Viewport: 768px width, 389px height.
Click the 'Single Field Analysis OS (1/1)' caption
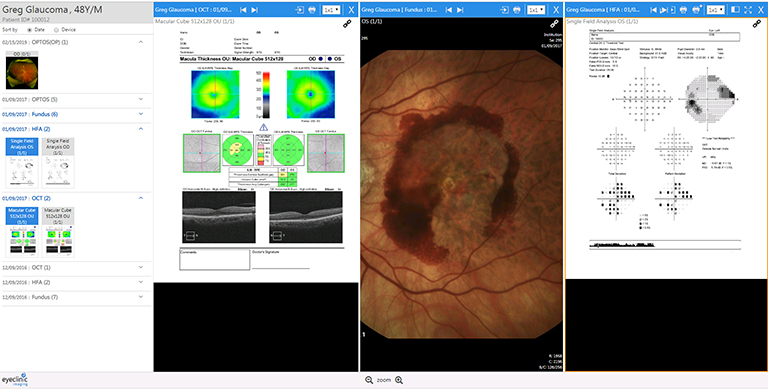click(602, 22)
